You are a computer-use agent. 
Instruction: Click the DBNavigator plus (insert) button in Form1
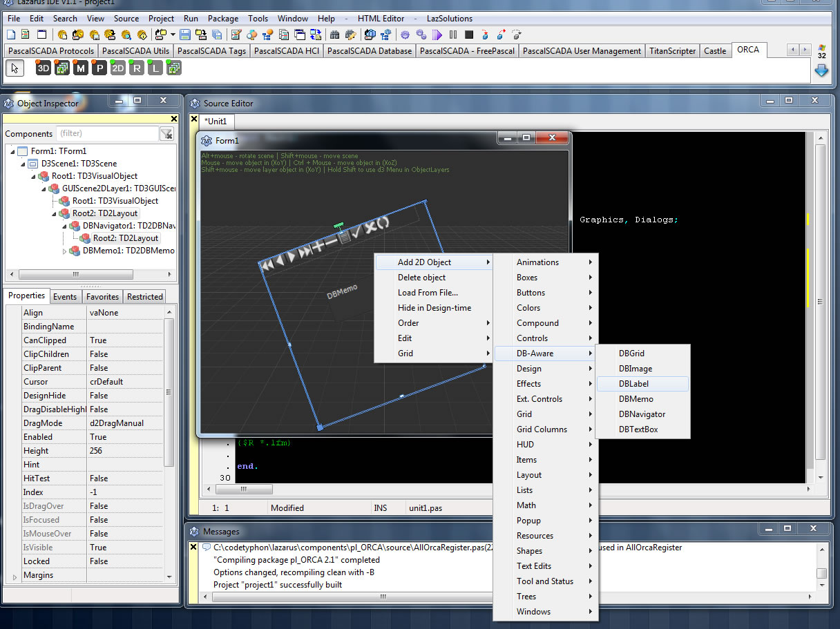click(318, 245)
